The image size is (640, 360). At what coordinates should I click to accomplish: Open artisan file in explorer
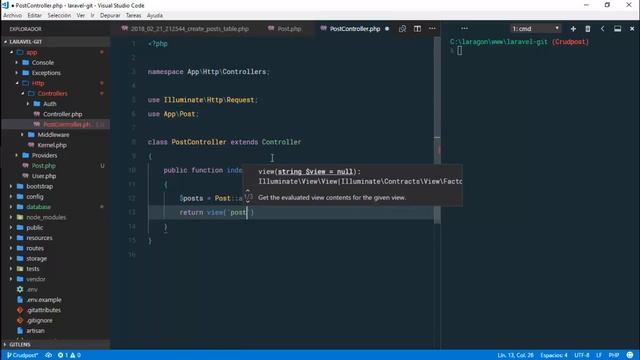click(35, 331)
